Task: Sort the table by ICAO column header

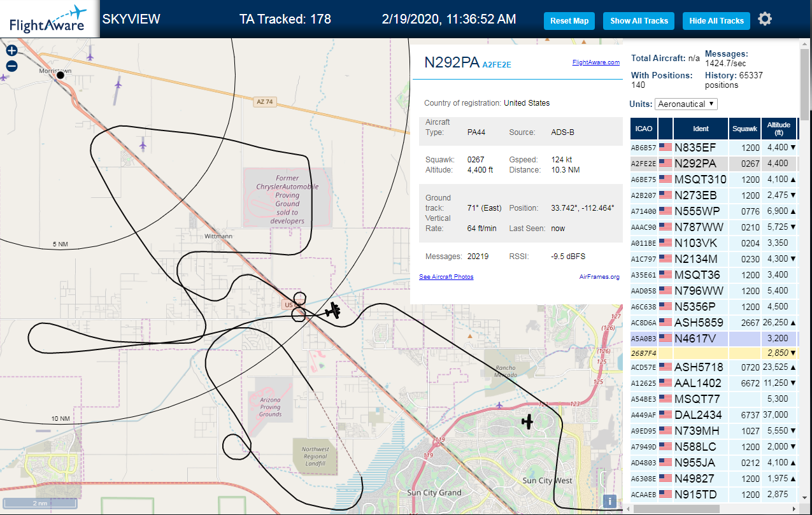Action: pos(644,129)
